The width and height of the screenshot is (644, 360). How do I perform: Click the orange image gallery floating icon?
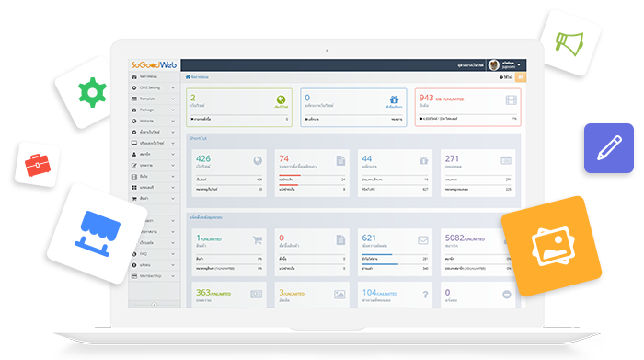click(552, 246)
